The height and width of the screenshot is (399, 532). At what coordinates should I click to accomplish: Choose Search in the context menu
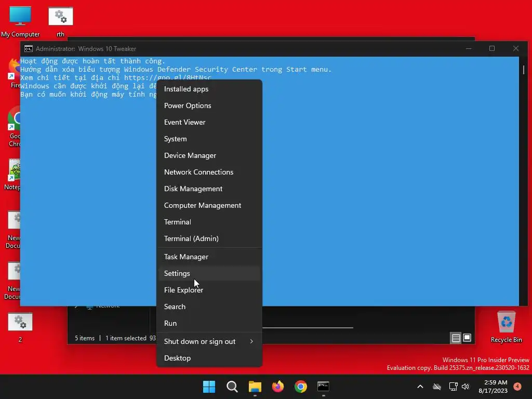pos(209,307)
